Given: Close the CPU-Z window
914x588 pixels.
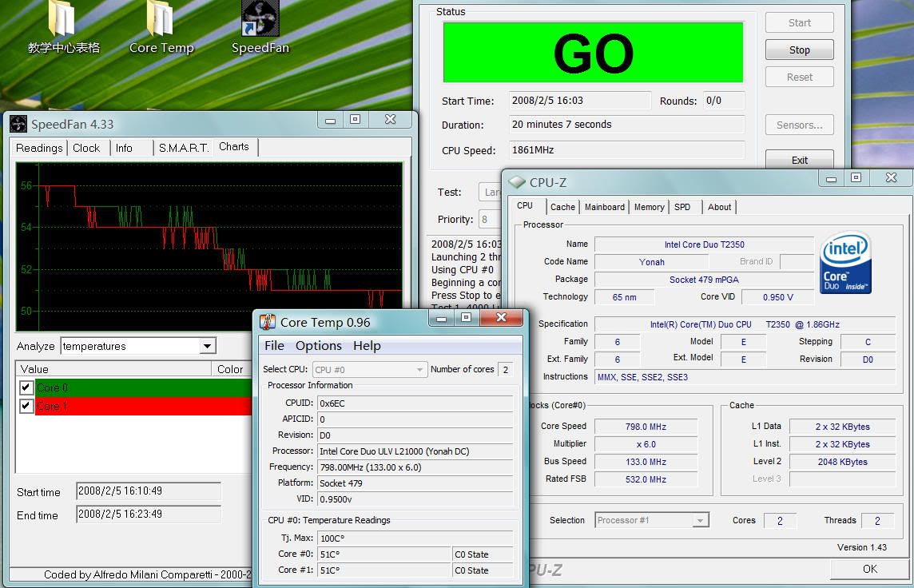Looking at the screenshot, I should tap(892, 178).
